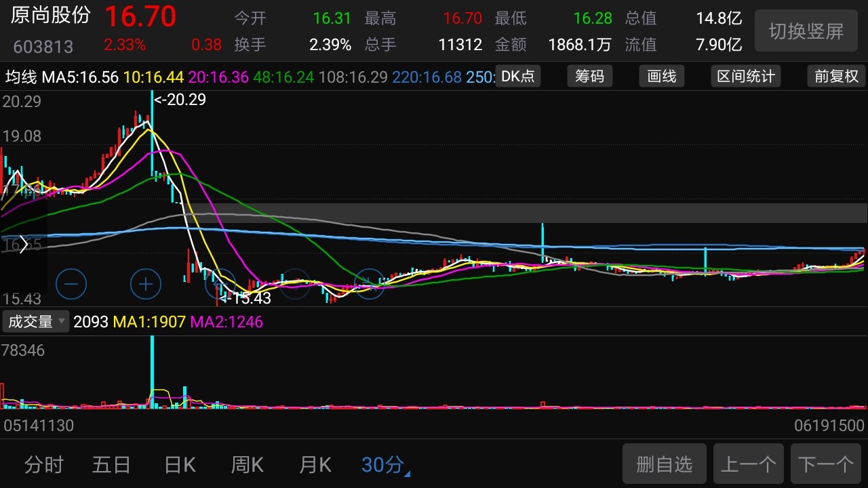Switch to 日K chart

pos(180,465)
